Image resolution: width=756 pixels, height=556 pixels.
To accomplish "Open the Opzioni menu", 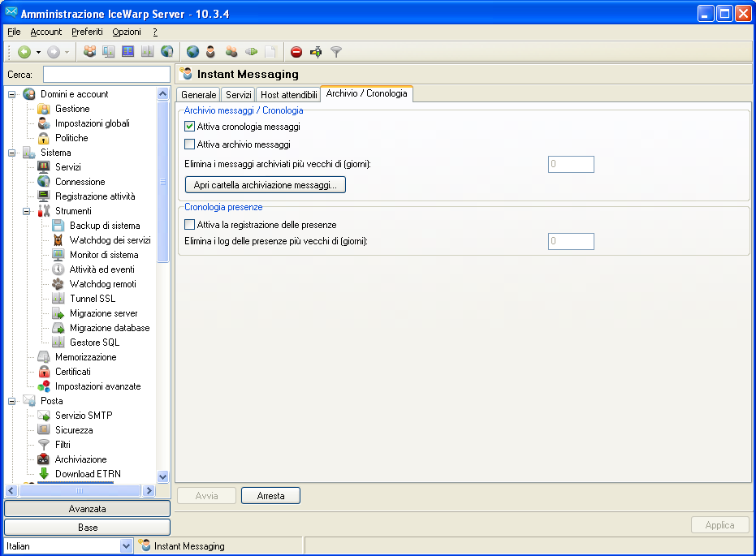I will point(127,32).
